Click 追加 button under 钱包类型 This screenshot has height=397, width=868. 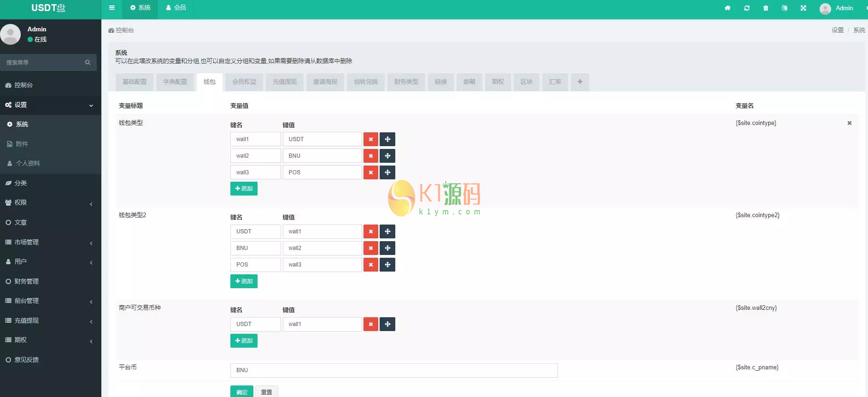244,189
